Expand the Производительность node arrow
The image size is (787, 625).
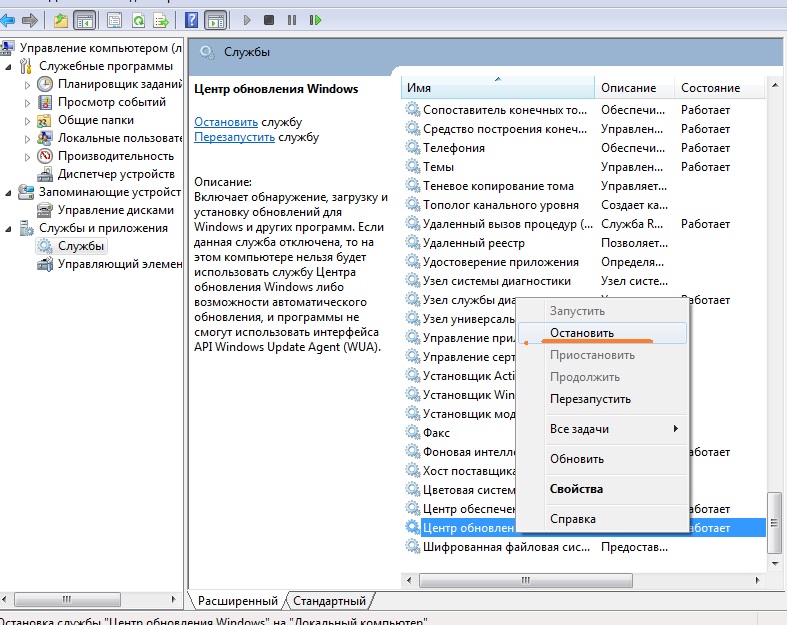click(27, 157)
